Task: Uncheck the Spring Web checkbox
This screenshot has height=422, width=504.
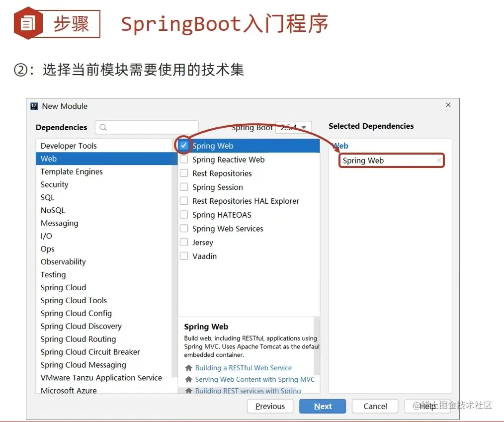Action: click(184, 146)
